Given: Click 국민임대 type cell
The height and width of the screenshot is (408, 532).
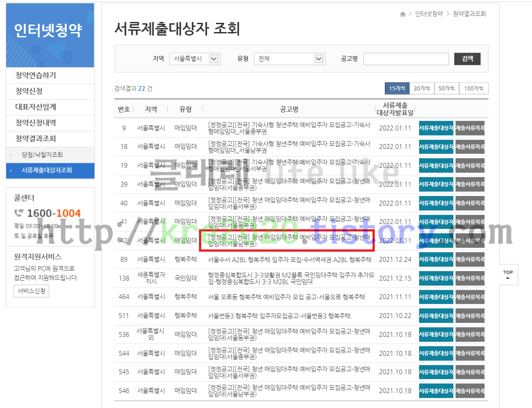Looking at the screenshot, I should 185,278.
